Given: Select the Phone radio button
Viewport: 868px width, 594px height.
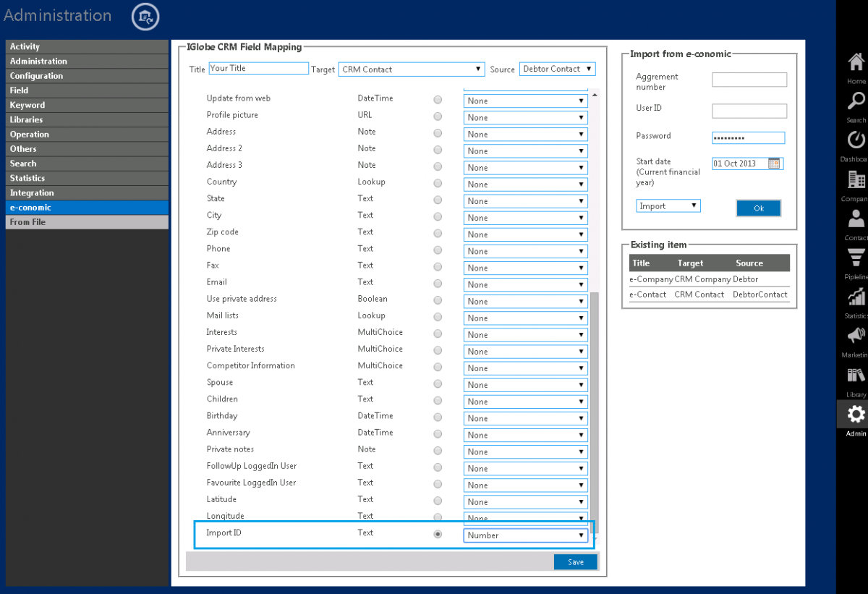Looking at the screenshot, I should [438, 250].
